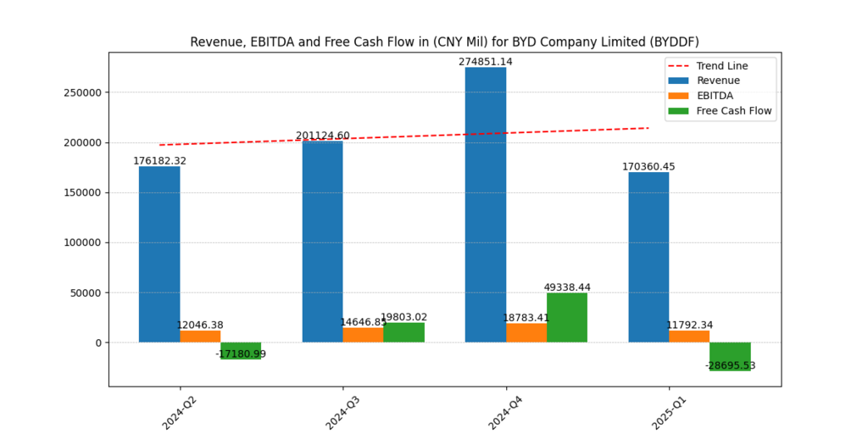Screen dimensions: 868x434
Task: Click the 170360.45 data label
Action: (x=648, y=167)
